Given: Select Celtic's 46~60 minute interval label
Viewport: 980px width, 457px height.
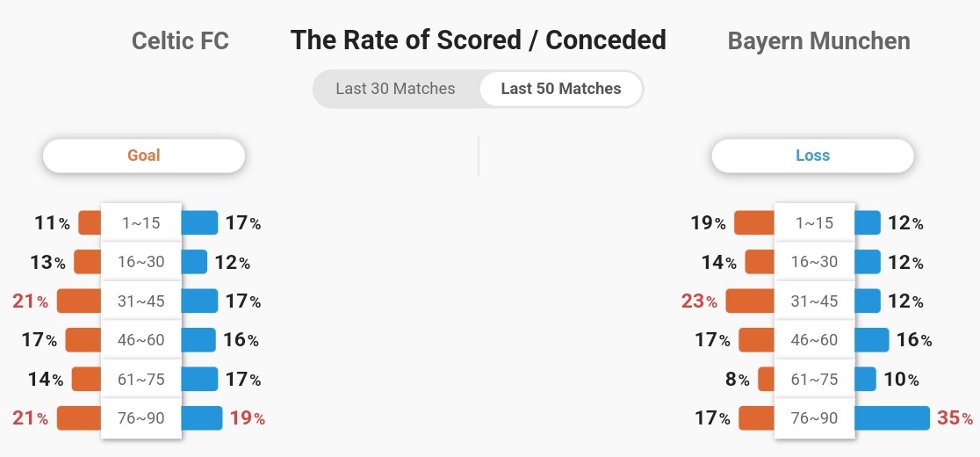Looking at the screenshot, I should pyautogui.click(x=141, y=339).
